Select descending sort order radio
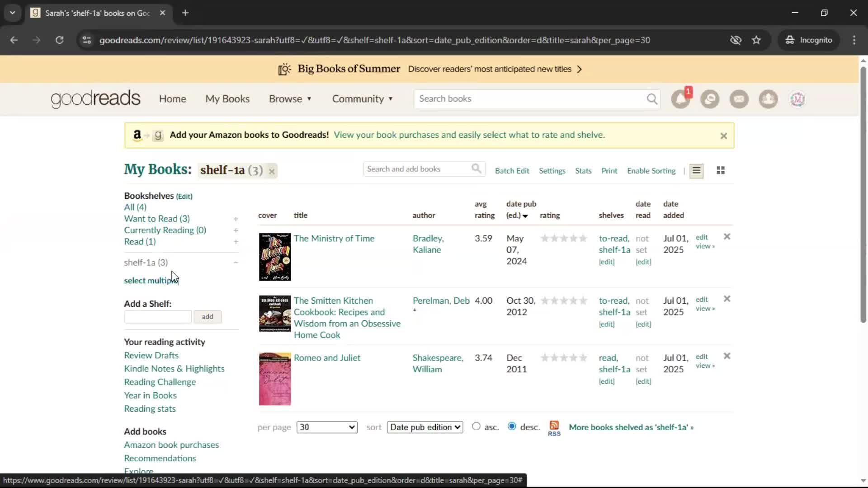868x488 pixels. click(512, 426)
